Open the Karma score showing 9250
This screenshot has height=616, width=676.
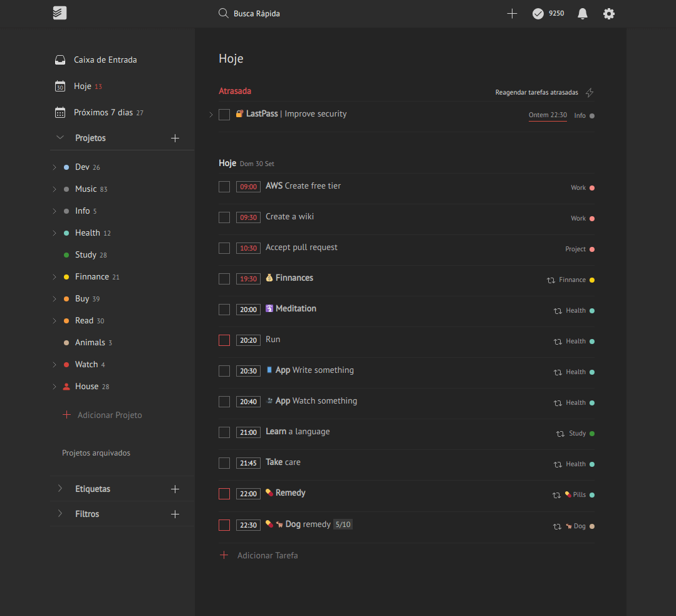pos(548,13)
